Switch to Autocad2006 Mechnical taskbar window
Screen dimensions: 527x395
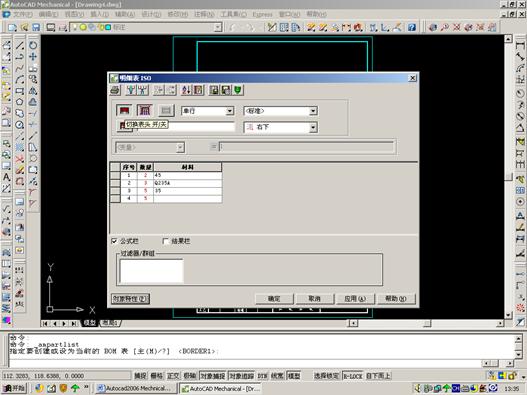135,389
